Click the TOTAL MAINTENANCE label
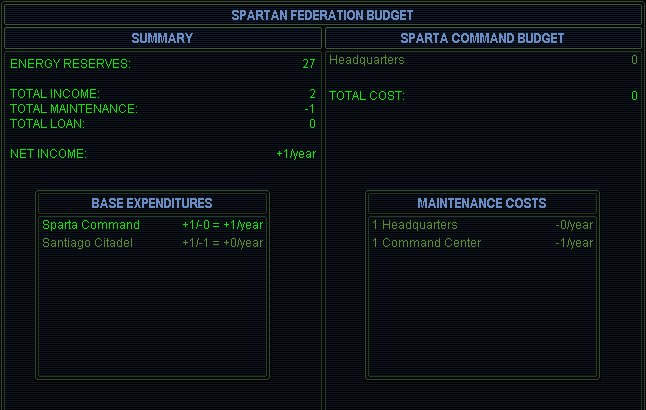 [x=74, y=109]
